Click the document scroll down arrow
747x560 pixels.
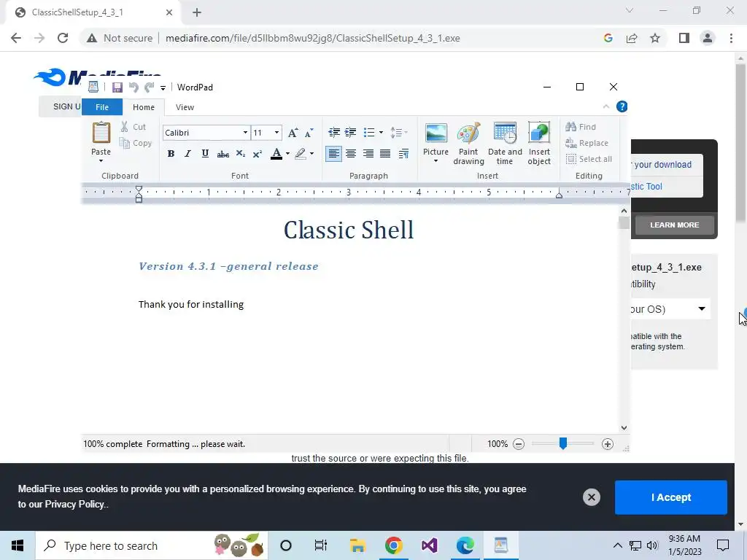624,428
